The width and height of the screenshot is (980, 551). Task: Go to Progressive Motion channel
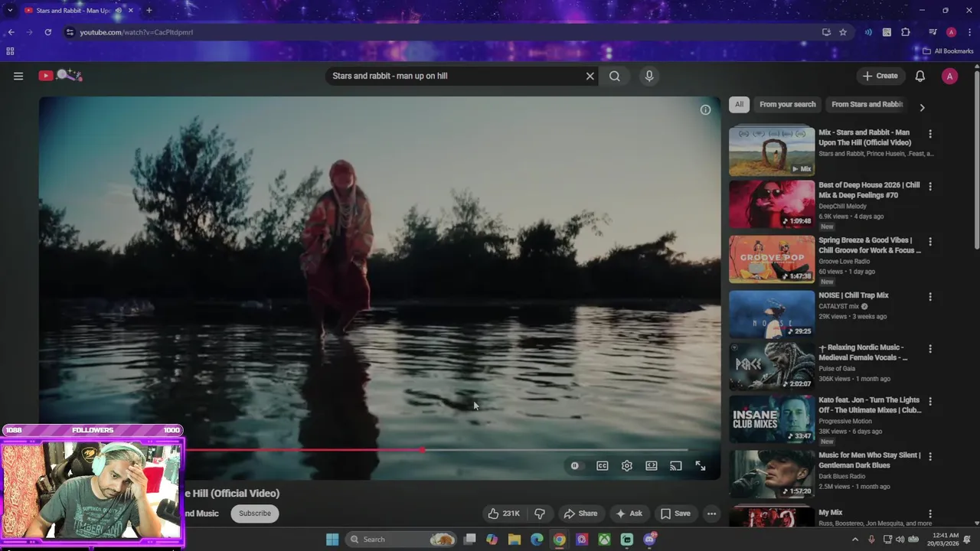pos(845,421)
